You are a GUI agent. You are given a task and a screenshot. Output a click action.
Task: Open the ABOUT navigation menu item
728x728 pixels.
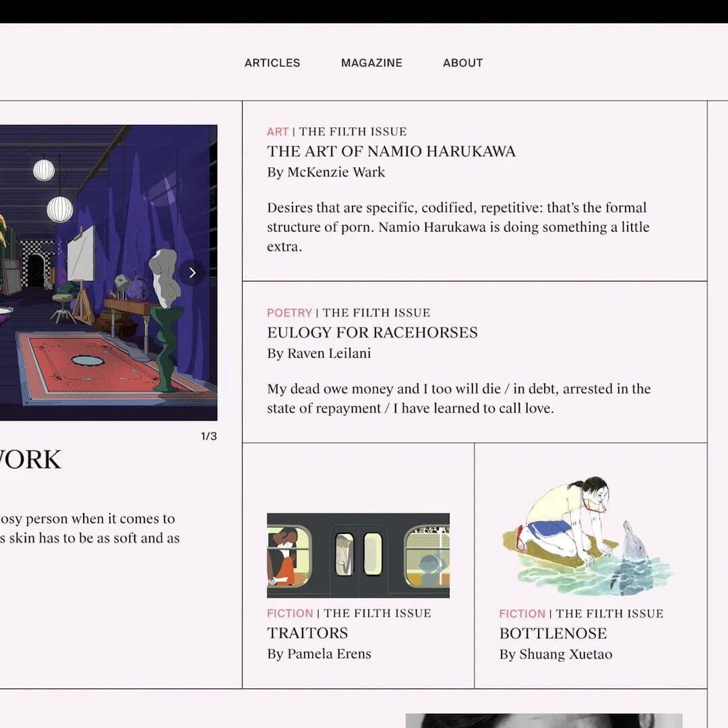click(x=462, y=63)
